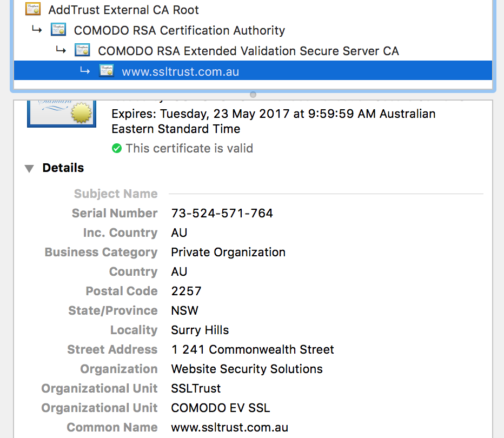Click the Inc. Country AU value

(x=179, y=233)
